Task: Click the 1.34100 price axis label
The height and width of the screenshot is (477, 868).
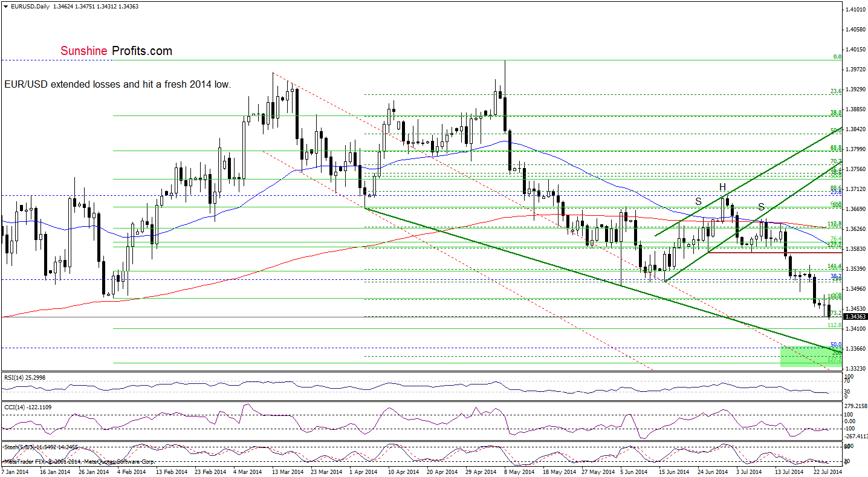Action: pyautogui.click(x=855, y=329)
